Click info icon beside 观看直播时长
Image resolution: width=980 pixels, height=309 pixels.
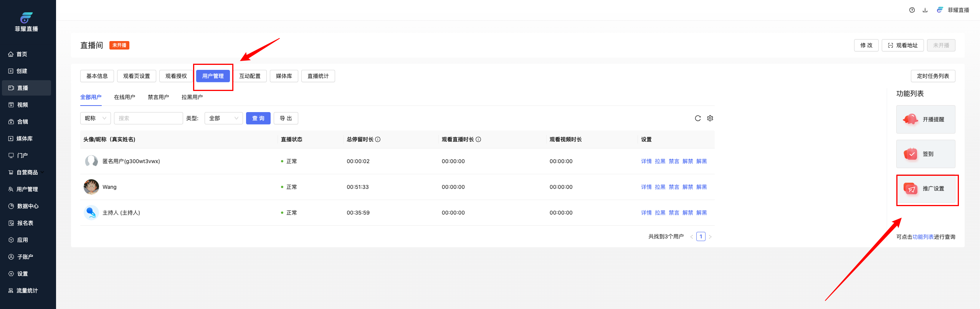tap(478, 139)
